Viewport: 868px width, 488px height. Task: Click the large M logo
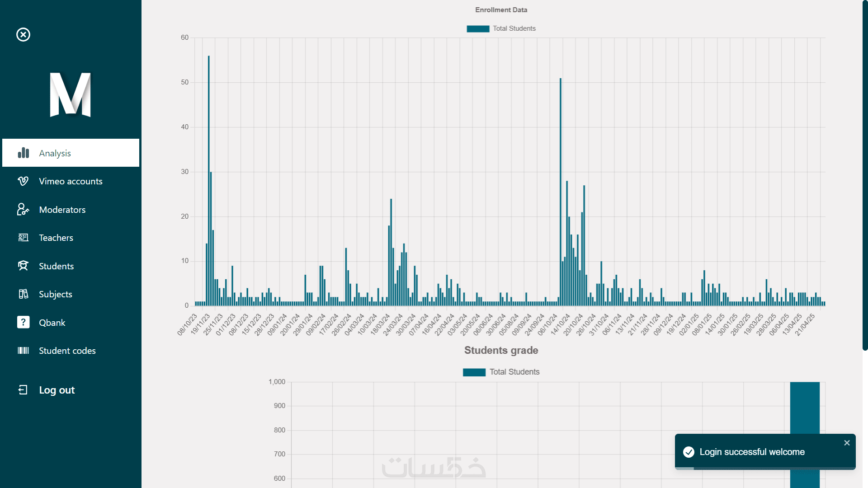pos(71,94)
